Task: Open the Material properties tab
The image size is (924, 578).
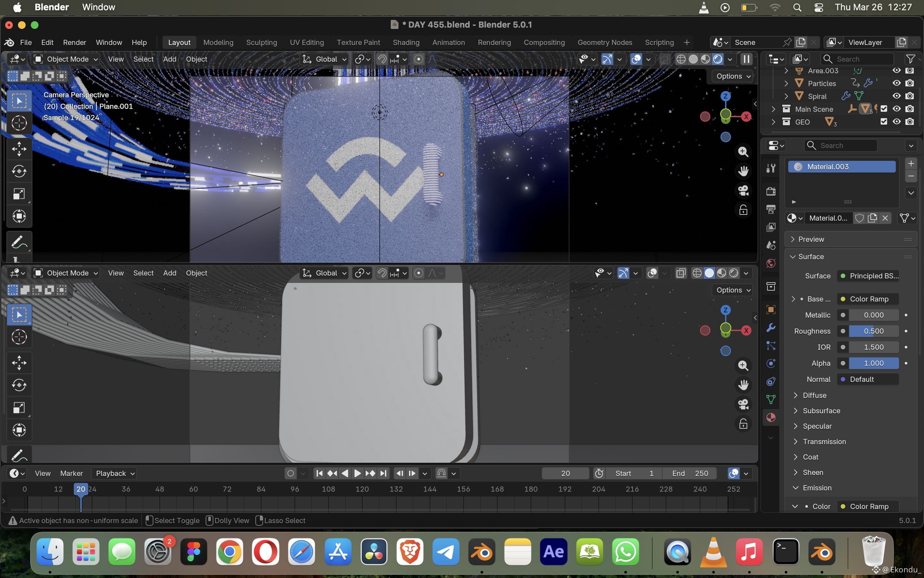Action: (x=771, y=417)
